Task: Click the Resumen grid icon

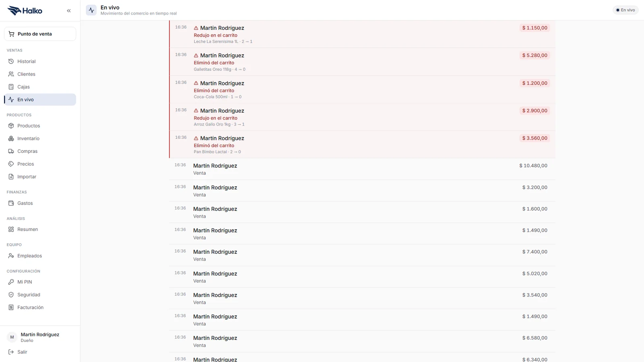Action: 11,229
